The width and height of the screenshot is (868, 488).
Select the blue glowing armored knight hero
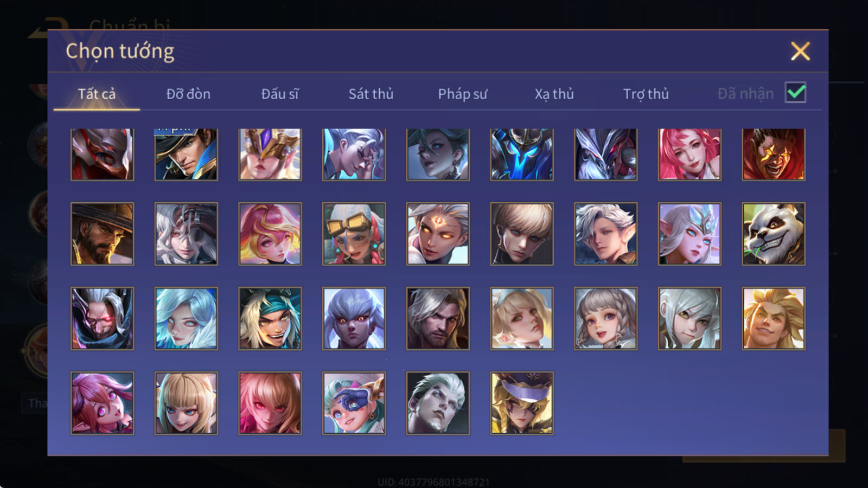click(522, 154)
